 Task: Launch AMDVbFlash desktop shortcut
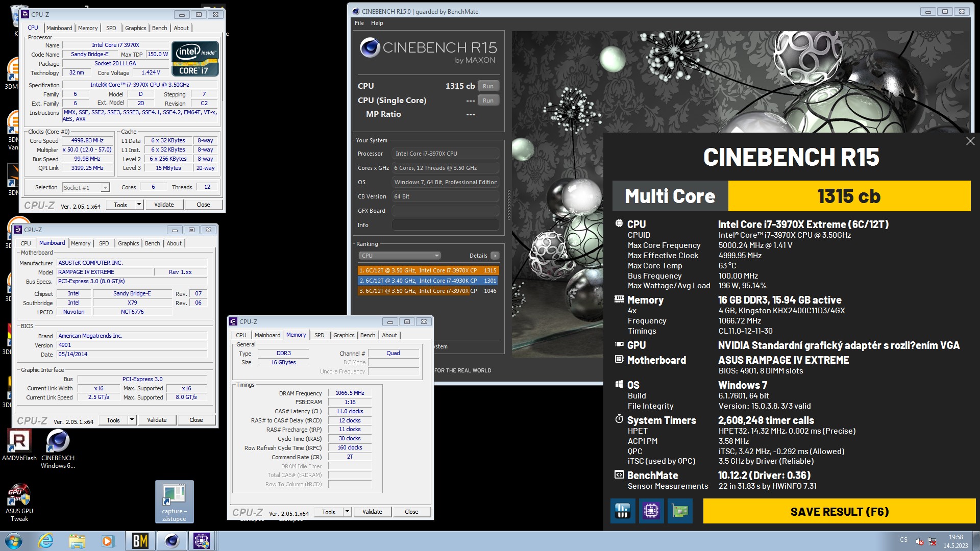point(19,445)
